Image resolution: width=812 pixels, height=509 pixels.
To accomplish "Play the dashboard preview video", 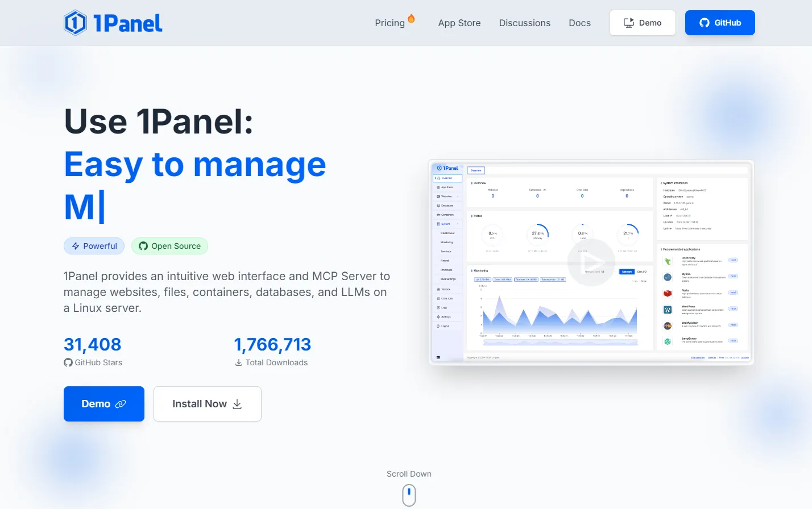I will (591, 262).
